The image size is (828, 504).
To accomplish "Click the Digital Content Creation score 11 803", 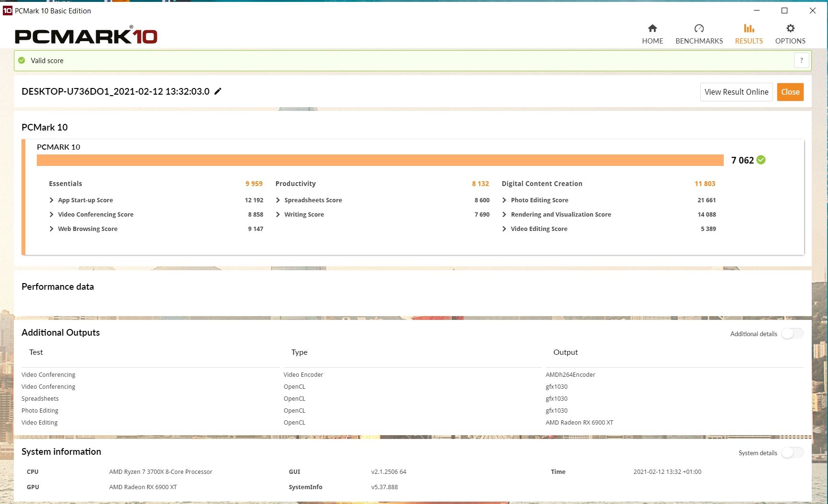I will [705, 184].
